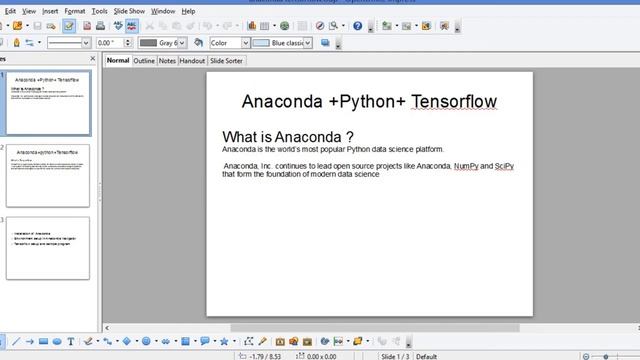Expand the Curve tool dropdown arrow

(x=98, y=341)
